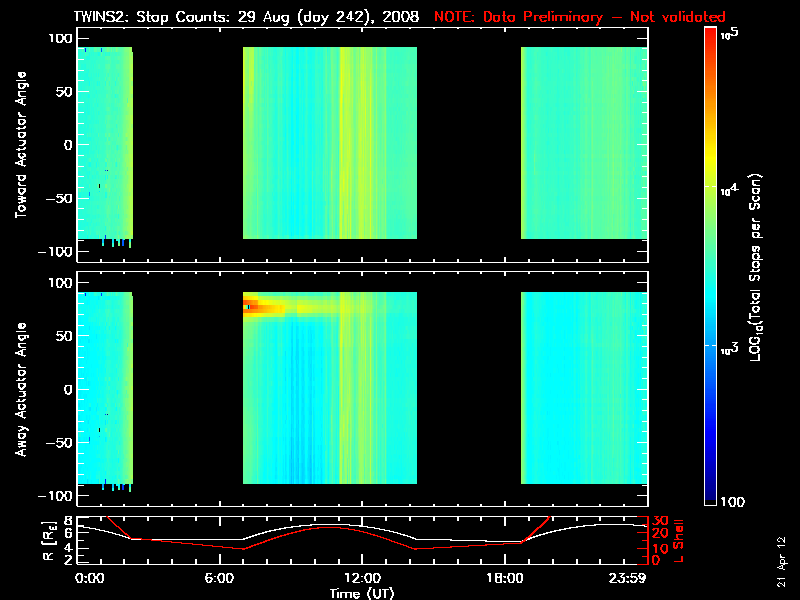800x600 pixels.
Task: Click the "50" tick of Away Actuator axis
Action: 65,336
